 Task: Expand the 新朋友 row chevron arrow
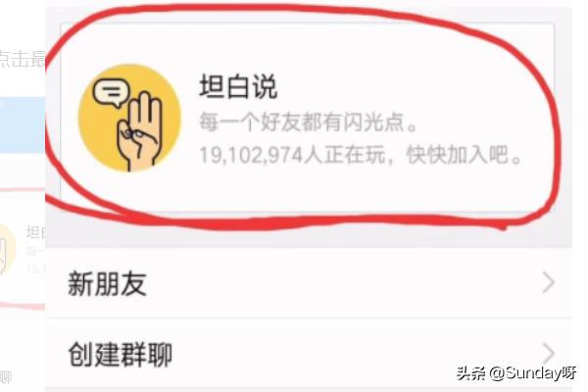coord(549,283)
